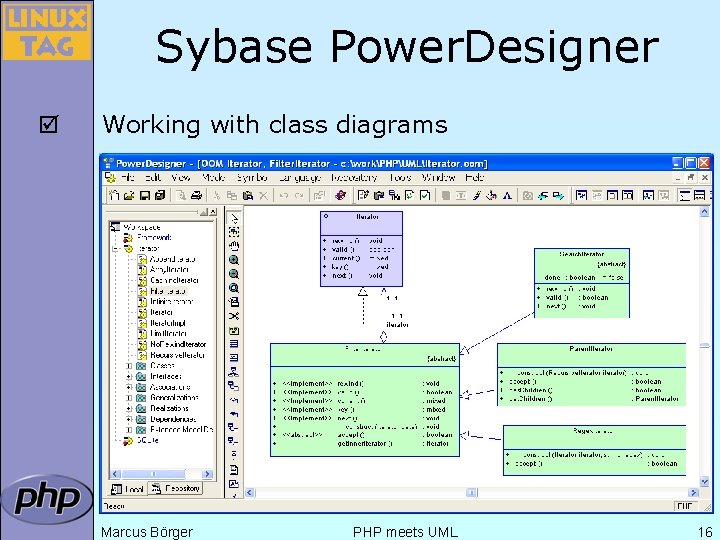
Task: Select the Scissors cut tool in palette
Action: click(x=234, y=316)
